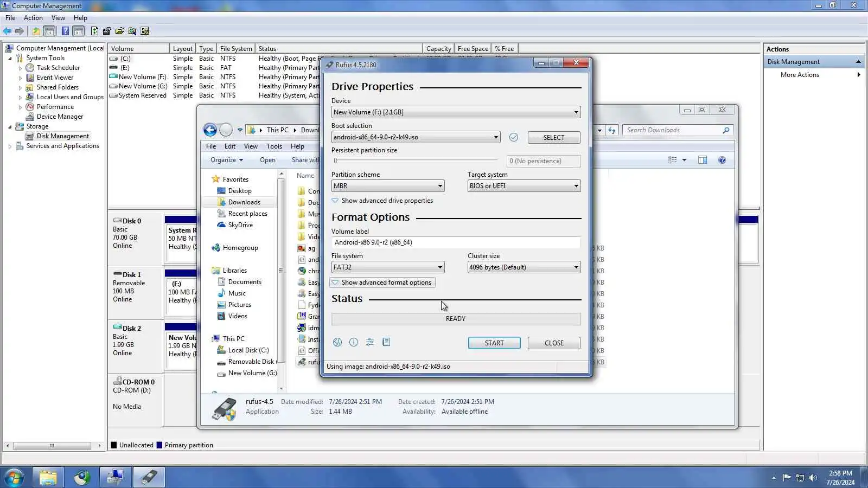Click the Explorer back navigation button

tap(210, 130)
